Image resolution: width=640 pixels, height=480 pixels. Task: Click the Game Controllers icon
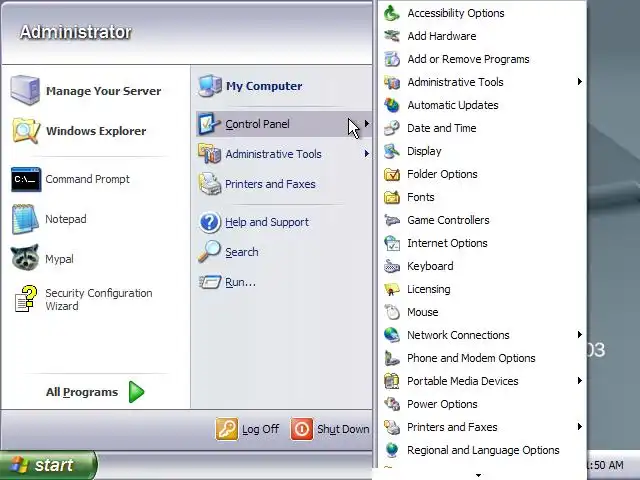tap(392, 220)
